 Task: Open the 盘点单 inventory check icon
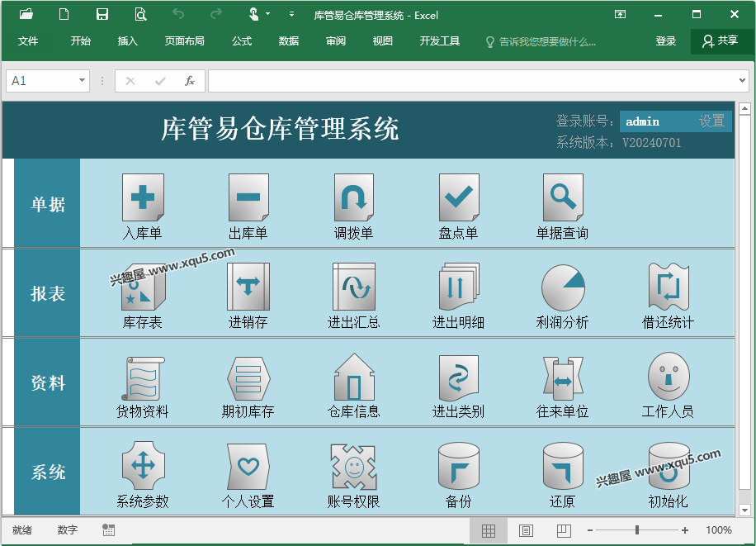pos(459,197)
